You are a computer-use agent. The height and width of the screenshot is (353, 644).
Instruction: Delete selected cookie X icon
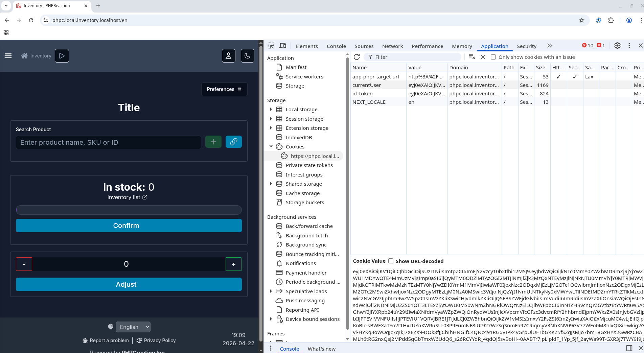(483, 57)
